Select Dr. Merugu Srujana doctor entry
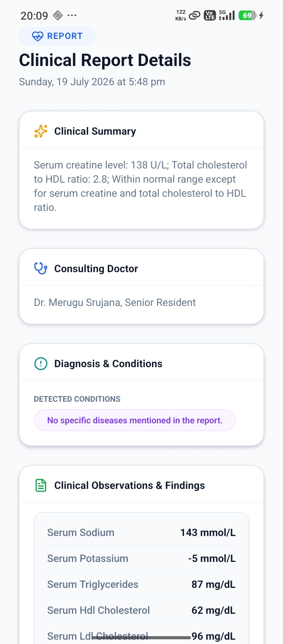 pos(115,302)
